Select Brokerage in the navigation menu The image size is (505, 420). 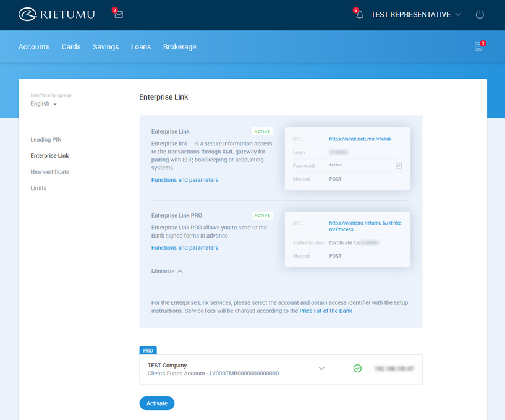click(x=179, y=46)
